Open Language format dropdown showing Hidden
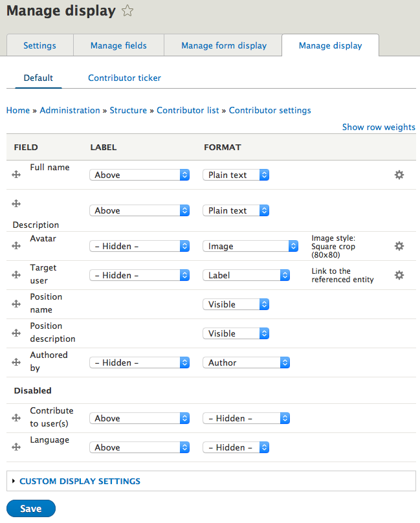This screenshot has height=523, width=420. click(x=236, y=447)
